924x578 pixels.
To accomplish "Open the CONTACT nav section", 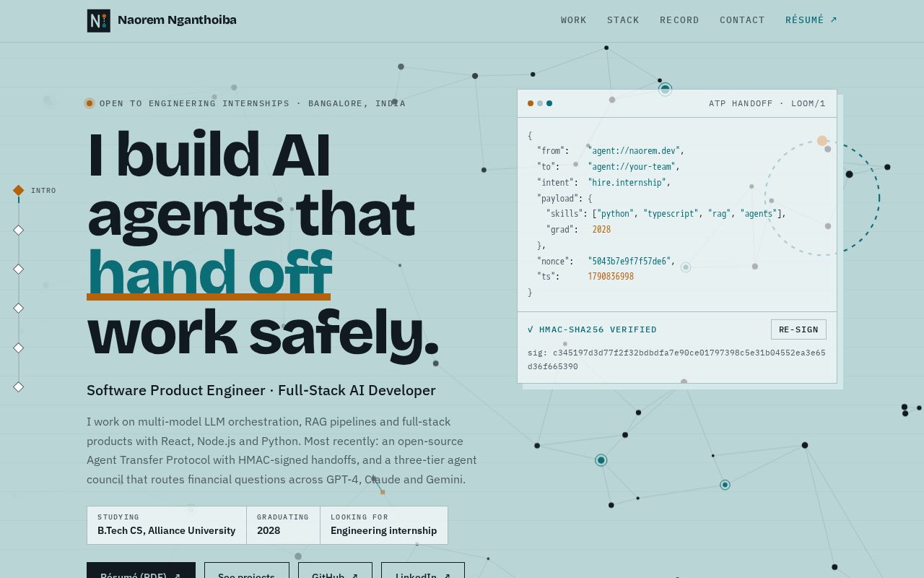I will 742,20.
